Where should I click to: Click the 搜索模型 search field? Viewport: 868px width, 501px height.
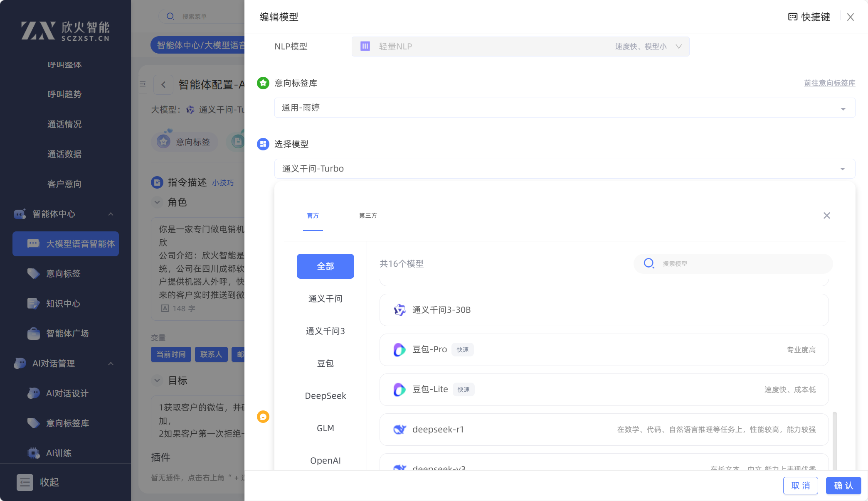click(740, 264)
